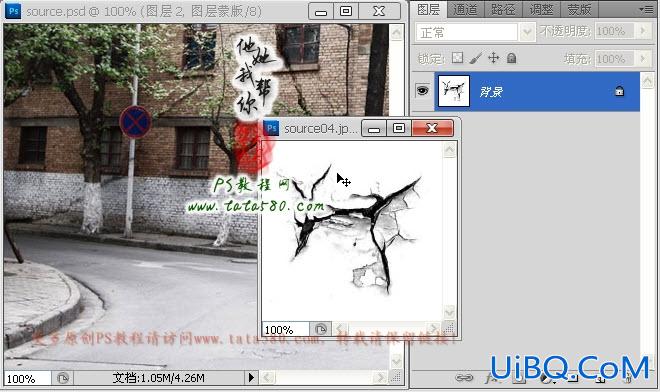Click the Ps icon of source04 window
This screenshot has width=660, height=392.
(x=272, y=128)
